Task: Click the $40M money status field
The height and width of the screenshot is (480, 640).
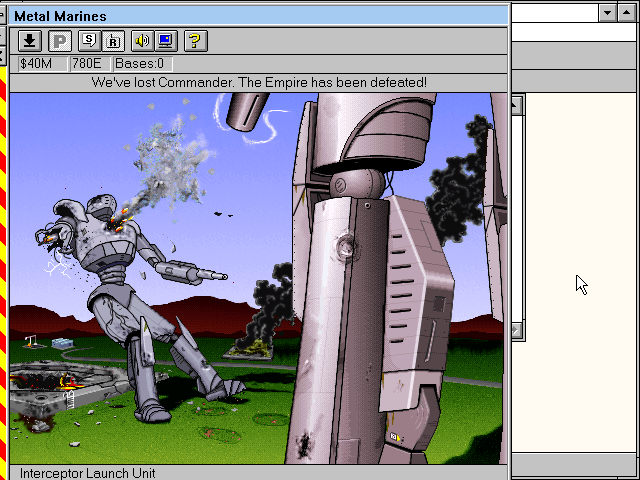Action: coord(42,64)
